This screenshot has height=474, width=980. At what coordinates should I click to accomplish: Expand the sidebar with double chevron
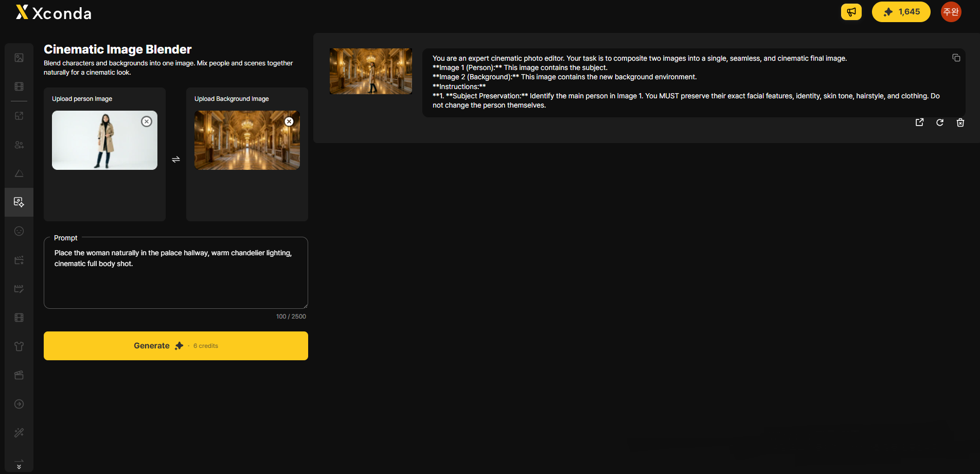click(x=19, y=467)
